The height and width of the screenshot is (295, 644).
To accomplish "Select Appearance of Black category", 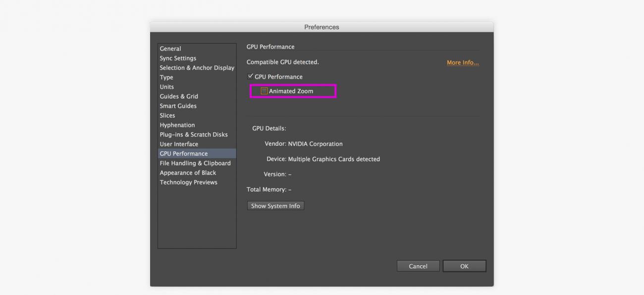I will [197, 173].
